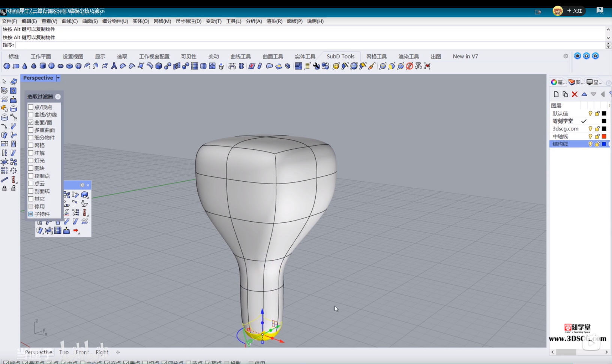Toggle visibility bulb of 中轴线 layer

coord(590,136)
